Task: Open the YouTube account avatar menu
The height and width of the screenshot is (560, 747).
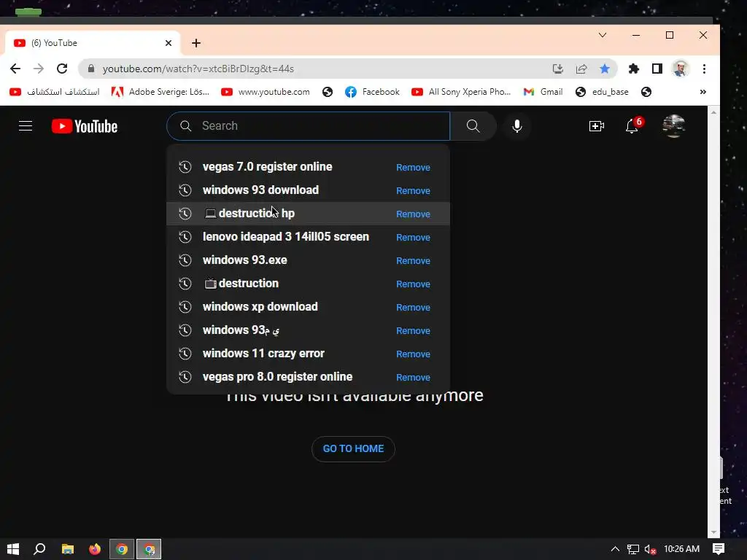Action: [673, 126]
